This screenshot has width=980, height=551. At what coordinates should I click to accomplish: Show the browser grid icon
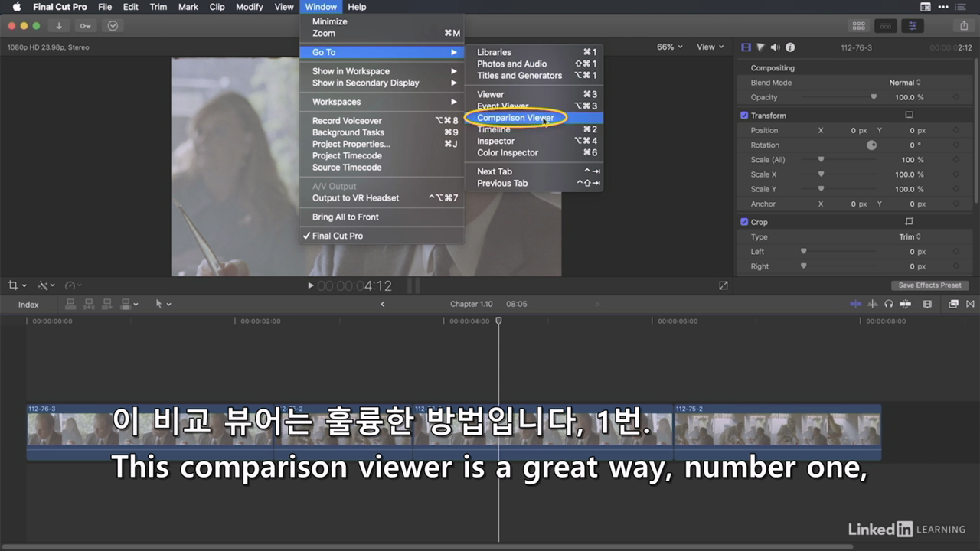point(859,26)
